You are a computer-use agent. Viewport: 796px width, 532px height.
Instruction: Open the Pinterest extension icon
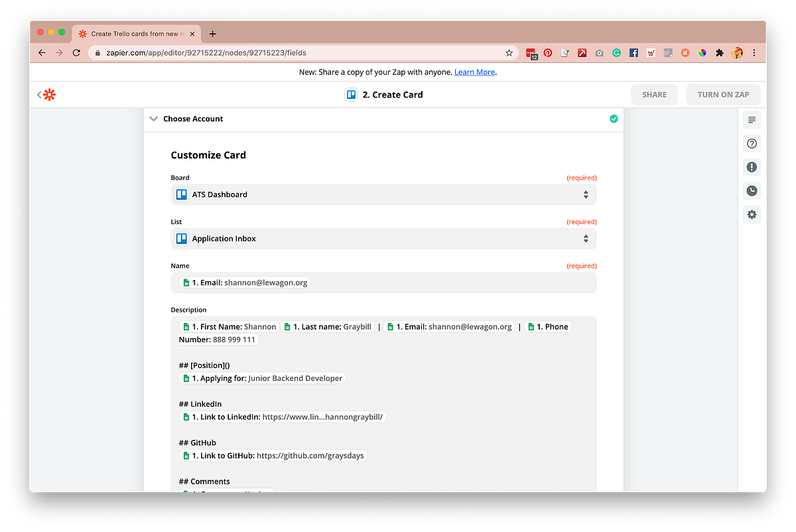pos(548,53)
